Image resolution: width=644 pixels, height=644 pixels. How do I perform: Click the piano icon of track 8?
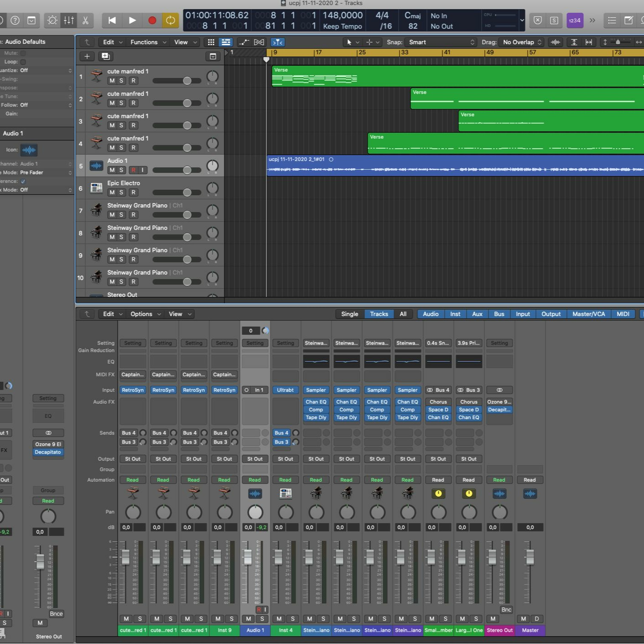(96, 233)
